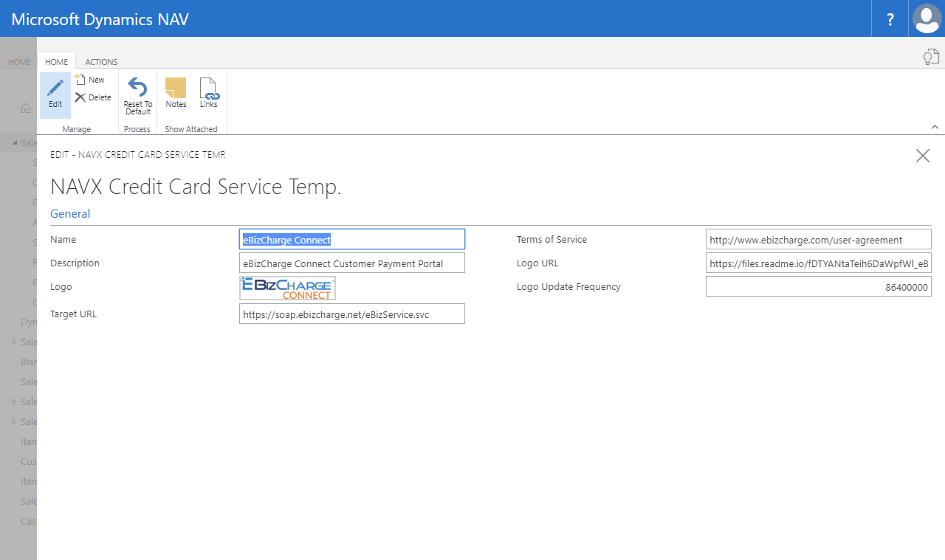Click the Target URL field

352,314
